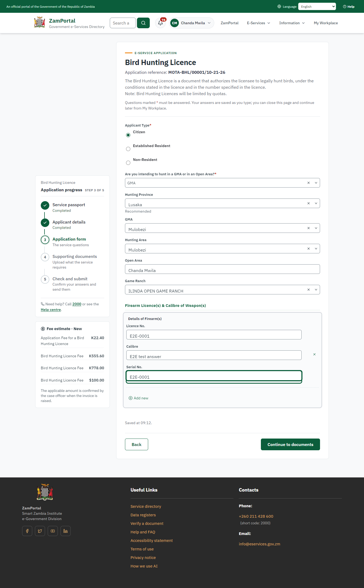Image resolution: width=364 pixels, height=588 pixels.
Task: Open Verify a document footer link
Action: 147,524
